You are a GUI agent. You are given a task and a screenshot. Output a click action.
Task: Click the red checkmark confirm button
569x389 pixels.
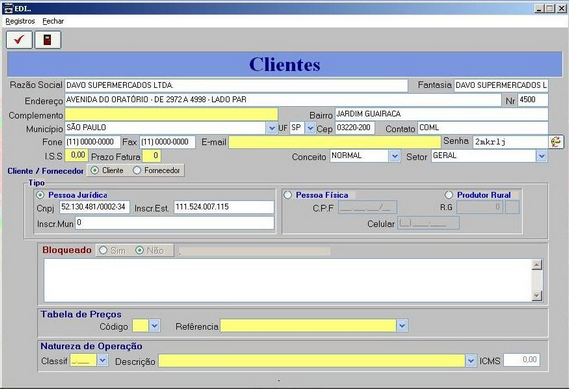tap(19, 40)
